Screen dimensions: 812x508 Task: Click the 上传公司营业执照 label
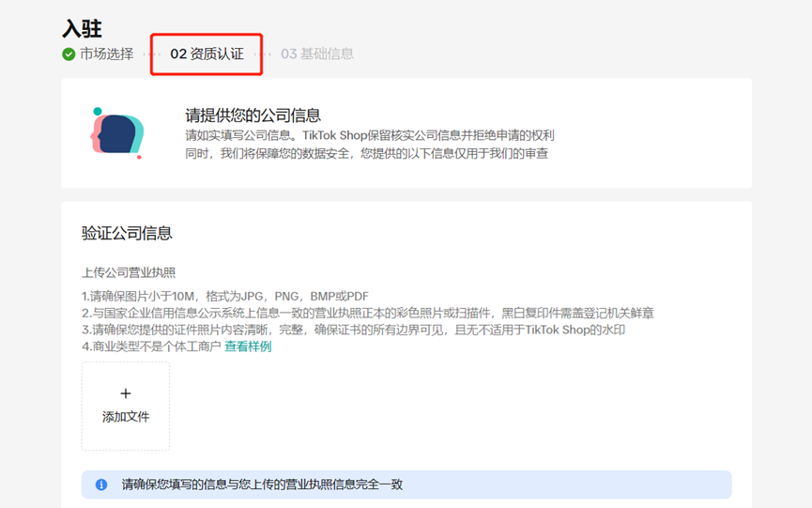click(129, 272)
